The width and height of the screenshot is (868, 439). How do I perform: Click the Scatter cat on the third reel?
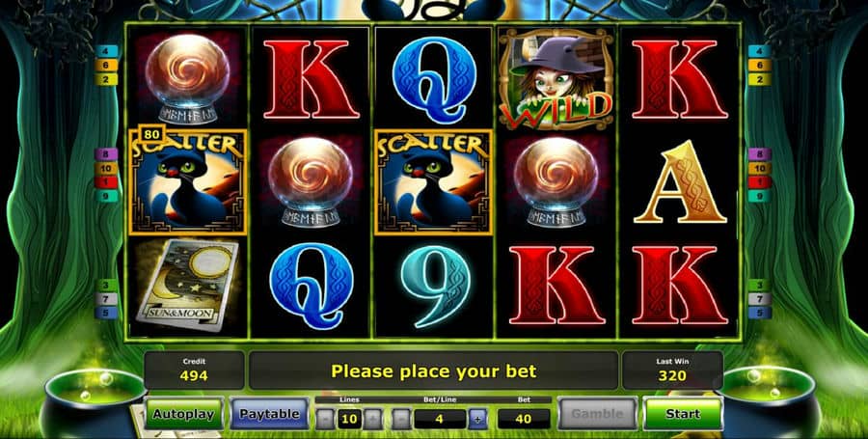click(433, 181)
